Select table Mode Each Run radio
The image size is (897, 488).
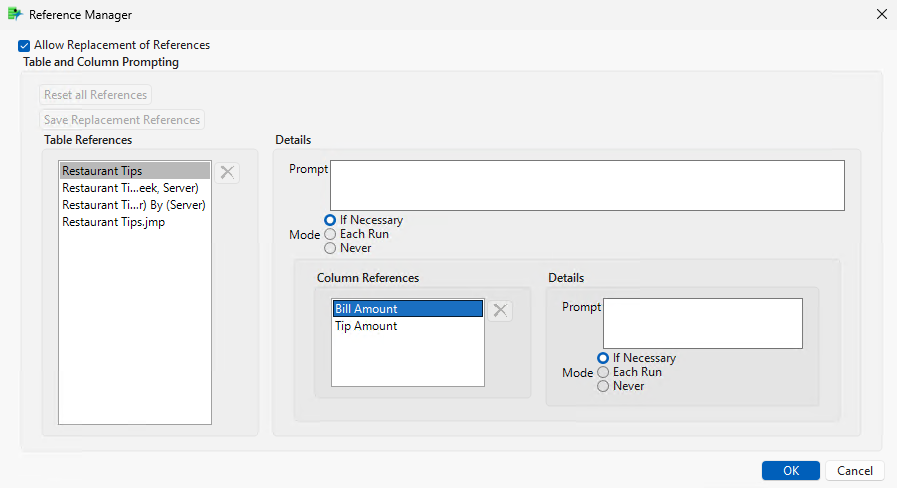pos(330,234)
